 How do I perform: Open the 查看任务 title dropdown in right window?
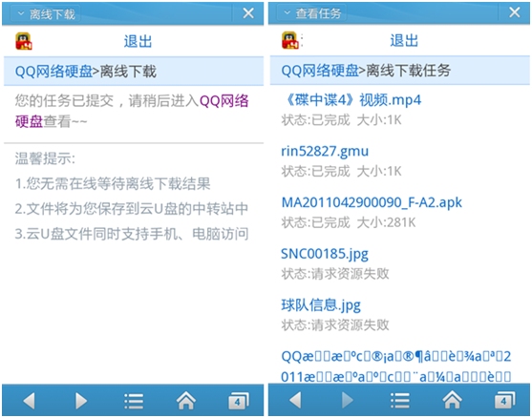coord(312,13)
